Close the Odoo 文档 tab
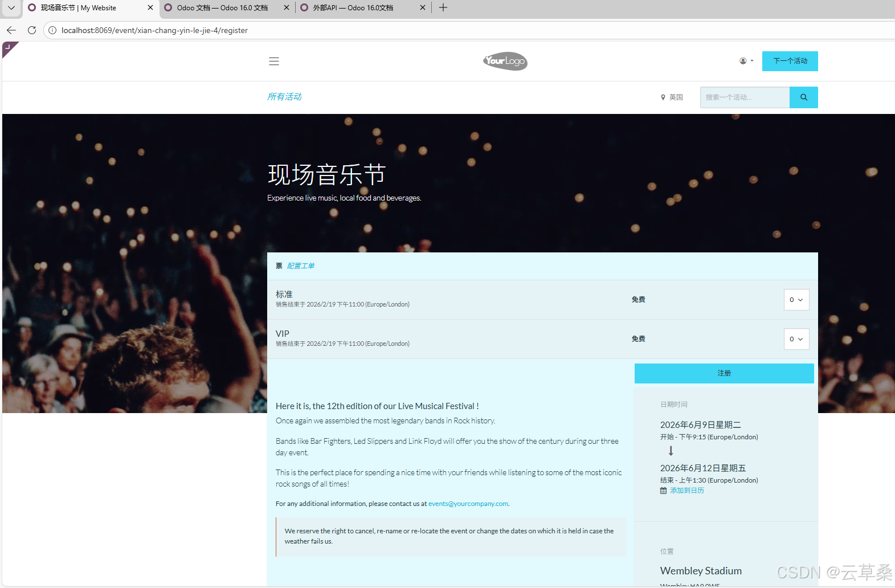Viewport: 895px width, 588px height. [287, 8]
